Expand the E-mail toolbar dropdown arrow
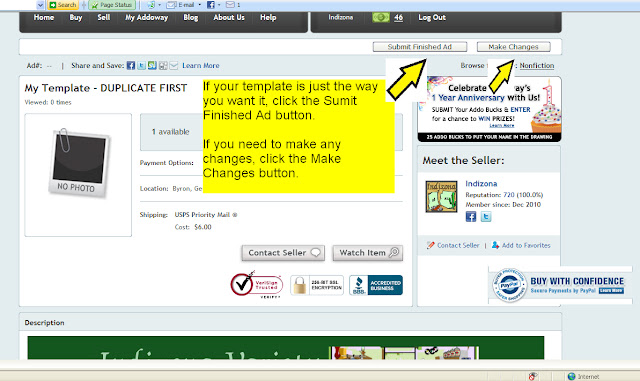640x381 pixels. click(x=200, y=5)
